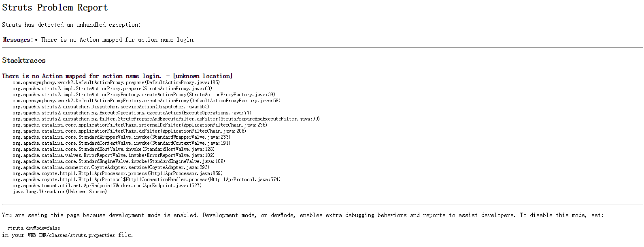Click stack line AprEndpoint$Worker.run
Image resolution: width=644 pixels, height=247 pixels.
click(107, 186)
